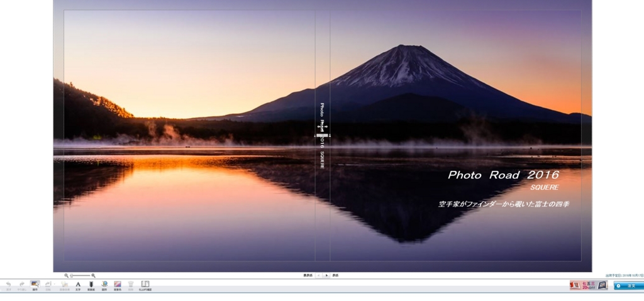Click the 裏表紙 back cover label
The image size is (644, 301).
tap(308, 275)
